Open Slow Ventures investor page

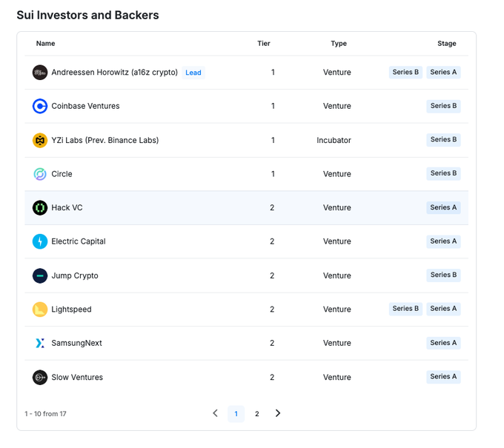(x=77, y=378)
